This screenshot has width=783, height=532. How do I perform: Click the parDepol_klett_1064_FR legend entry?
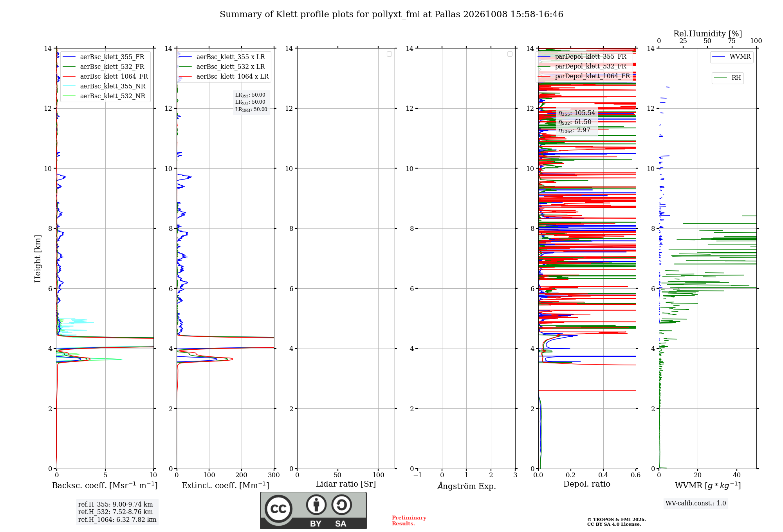[584, 76]
